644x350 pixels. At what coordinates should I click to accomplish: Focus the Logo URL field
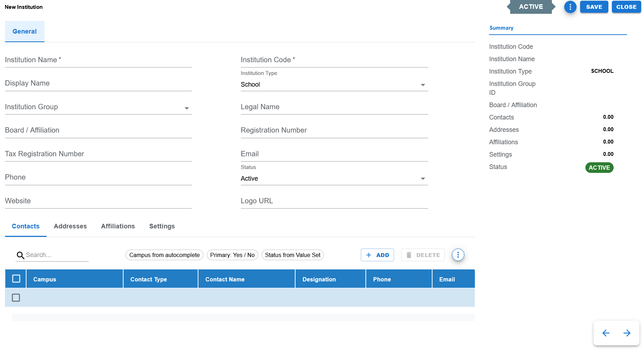[334, 201]
